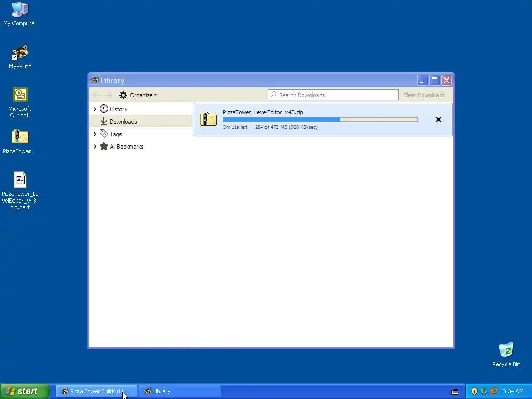Expand the All Bookmarks tree node
532x399 pixels.
pyautogui.click(x=95, y=147)
